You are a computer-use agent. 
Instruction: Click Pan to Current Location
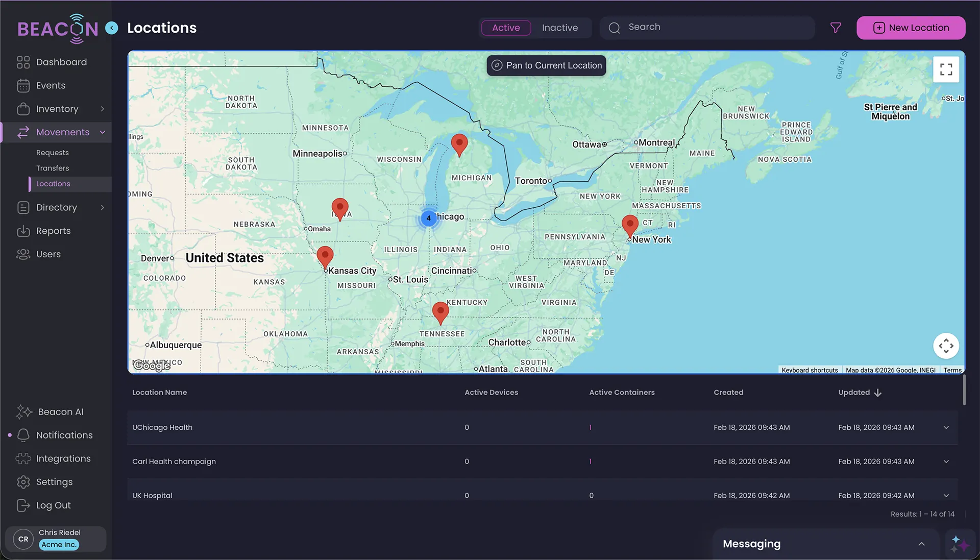click(546, 65)
